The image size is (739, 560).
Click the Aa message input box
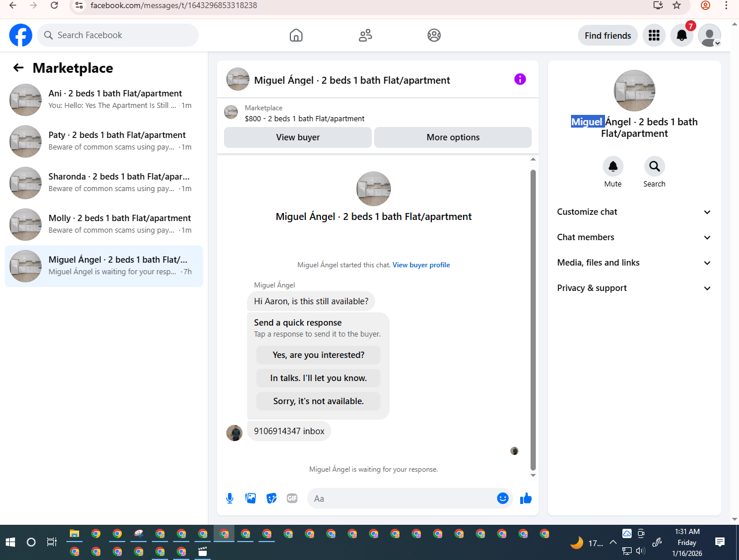(401, 498)
